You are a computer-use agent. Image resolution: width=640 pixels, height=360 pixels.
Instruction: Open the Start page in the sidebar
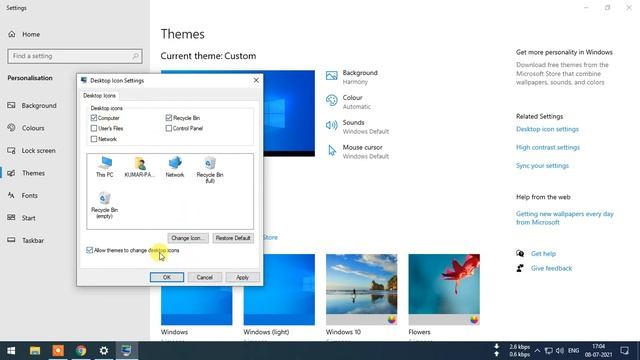click(x=29, y=218)
